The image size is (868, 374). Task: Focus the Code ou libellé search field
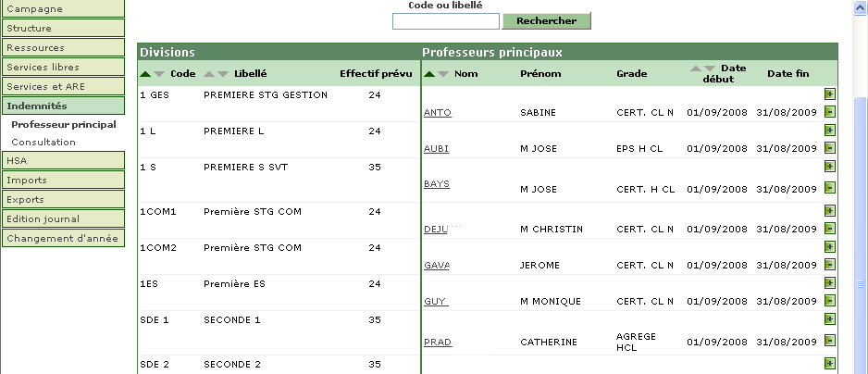(446, 21)
